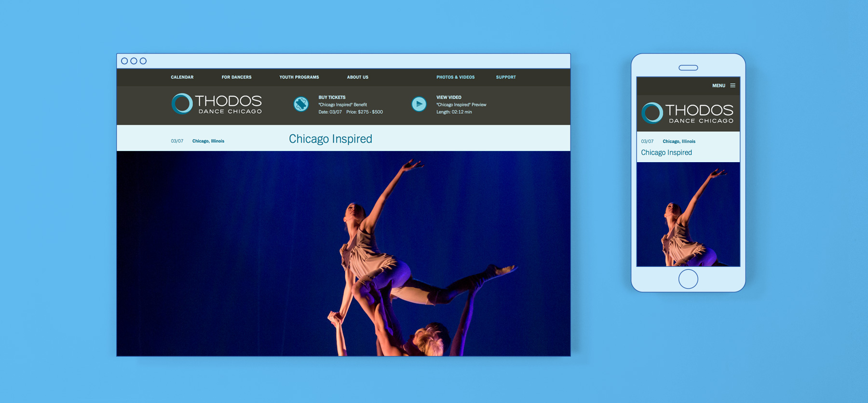Viewport: 868px width, 403px height.
Task: Go to the About Us page
Action: (x=357, y=77)
